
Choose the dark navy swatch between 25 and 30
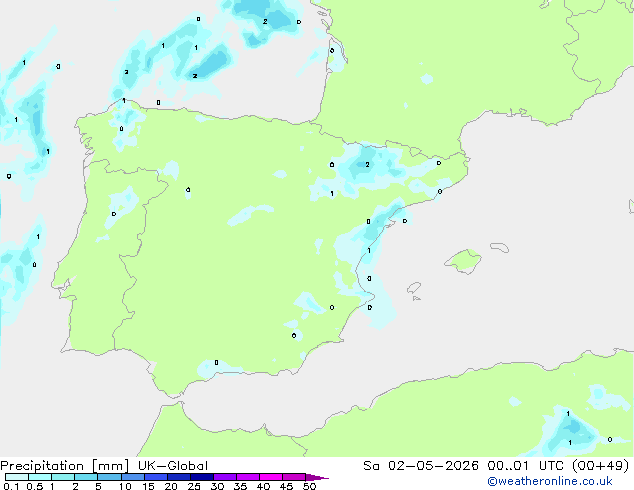[202, 477]
